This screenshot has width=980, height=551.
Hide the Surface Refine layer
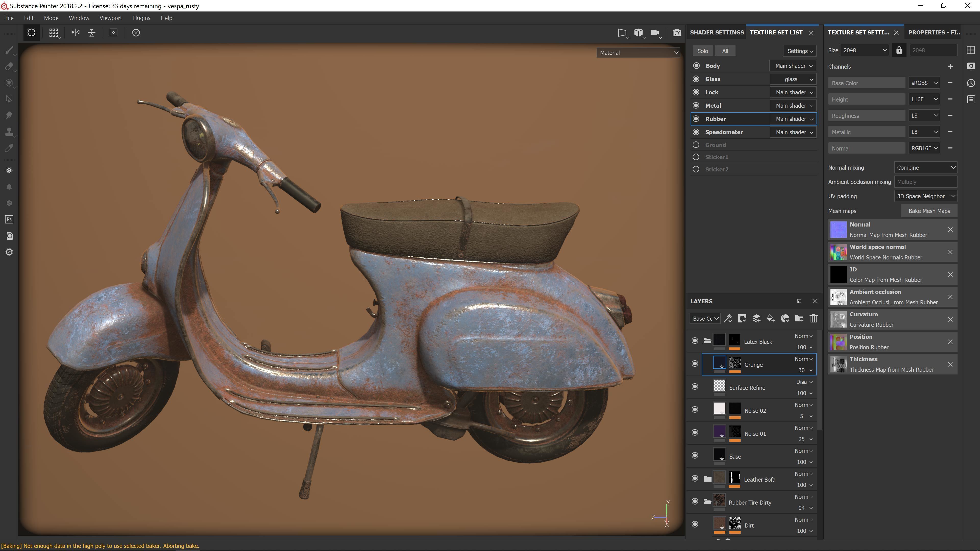point(695,387)
